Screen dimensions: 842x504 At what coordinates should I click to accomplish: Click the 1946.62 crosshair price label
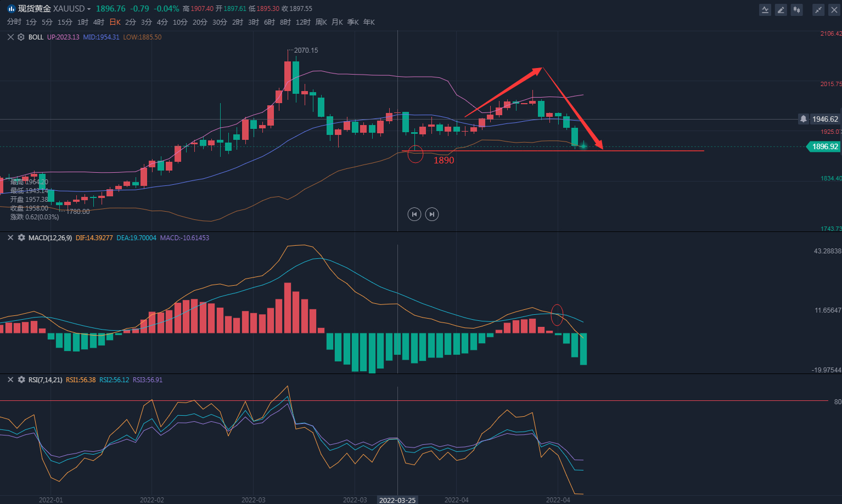[x=825, y=119]
